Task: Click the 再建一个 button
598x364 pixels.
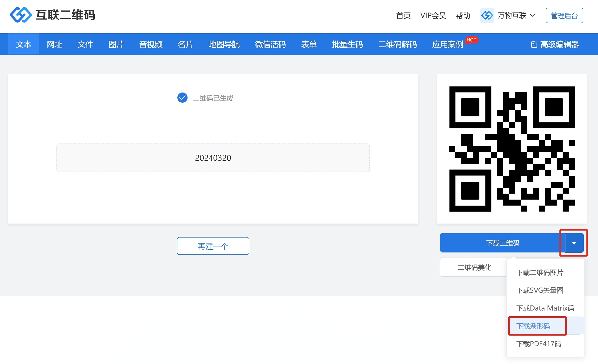Action: pyautogui.click(x=213, y=246)
